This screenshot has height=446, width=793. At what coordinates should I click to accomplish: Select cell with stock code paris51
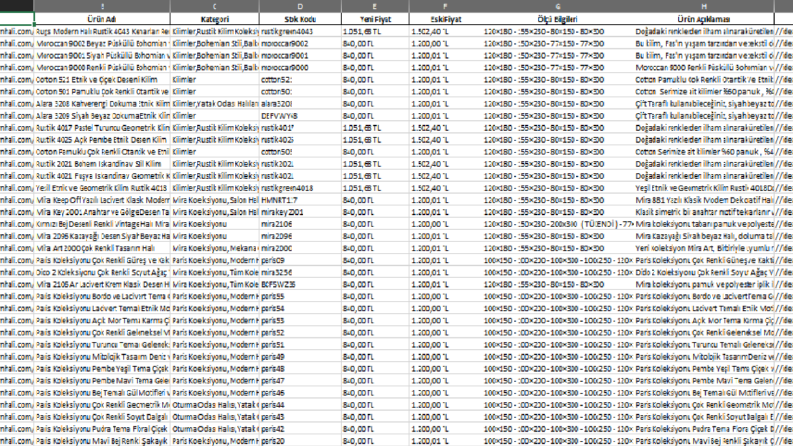[x=300, y=345]
